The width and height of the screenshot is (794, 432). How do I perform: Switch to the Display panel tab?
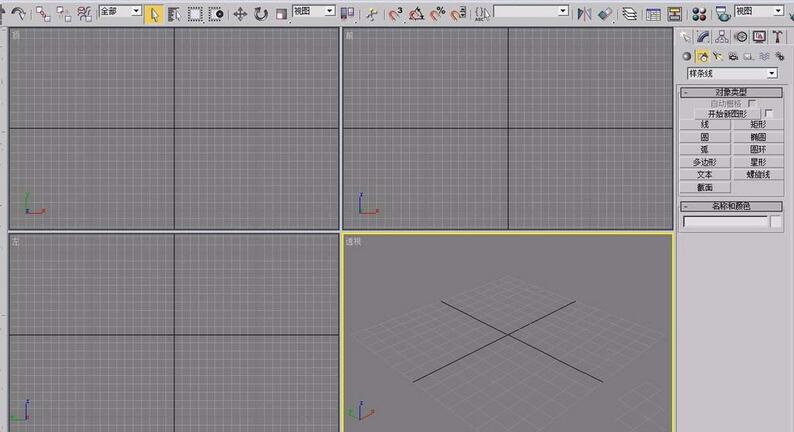(x=759, y=36)
